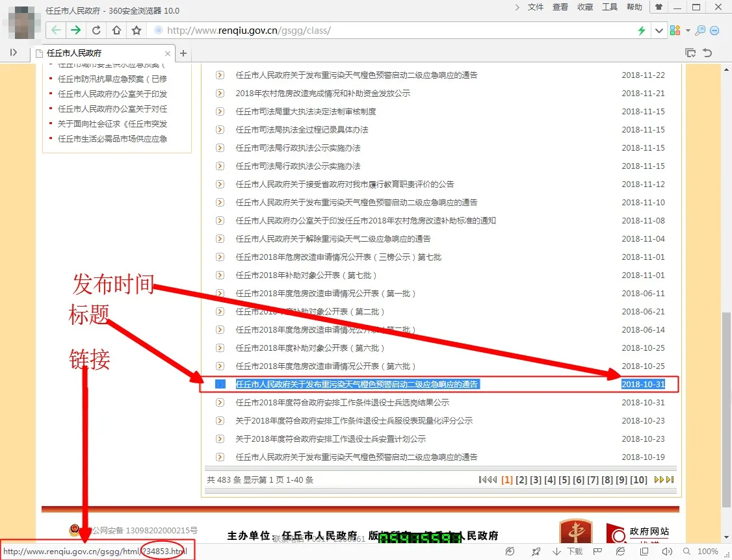The width and height of the screenshot is (732, 560).
Task: Toggle the sidebar panel icon
Action: tap(14, 53)
